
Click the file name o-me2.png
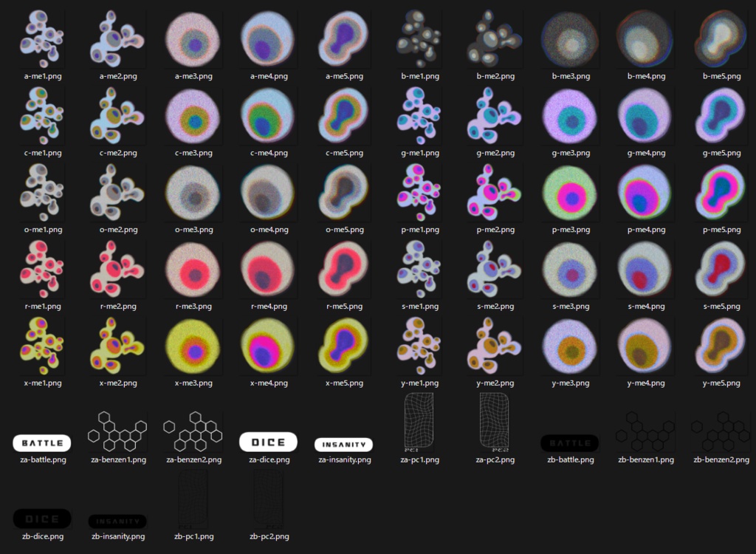pos(118,230)
